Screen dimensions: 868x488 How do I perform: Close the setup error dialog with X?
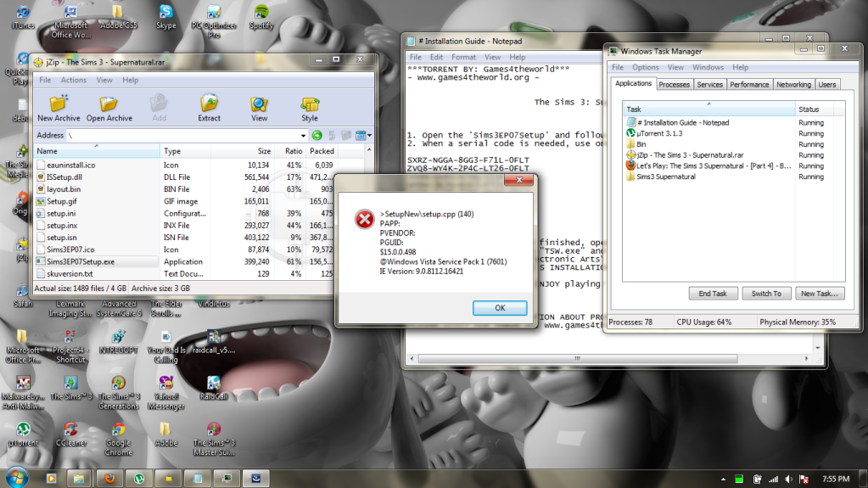[518, 180]
